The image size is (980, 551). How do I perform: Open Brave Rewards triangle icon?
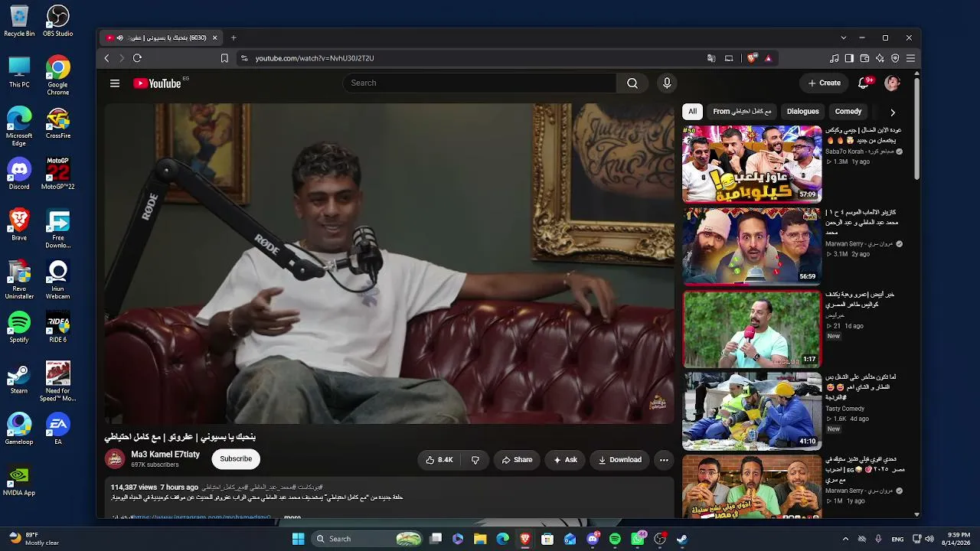tap(768, 58)
